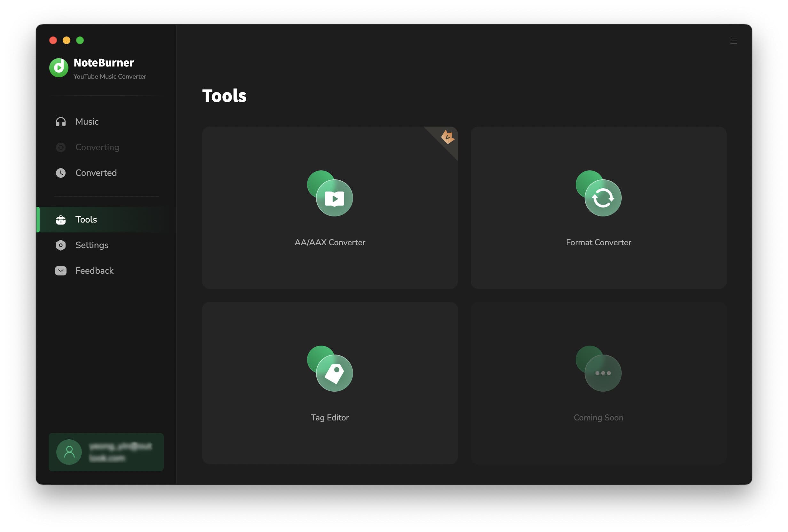Open Feedback via the envelope icon

tap(60, 270)
